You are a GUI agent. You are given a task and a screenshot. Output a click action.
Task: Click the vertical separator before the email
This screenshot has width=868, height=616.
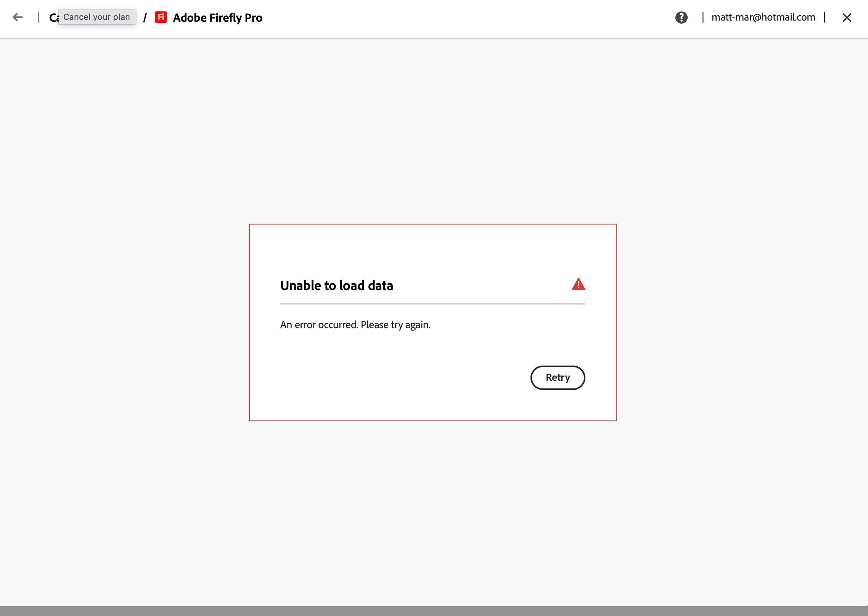[703, 18]
